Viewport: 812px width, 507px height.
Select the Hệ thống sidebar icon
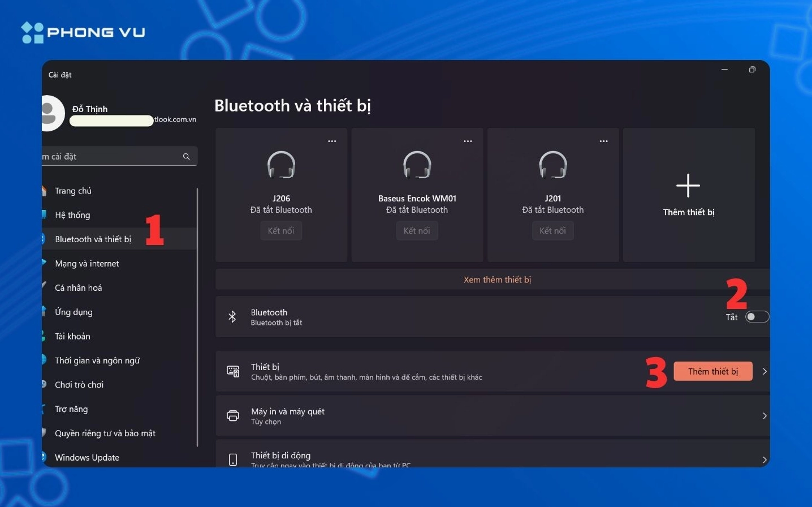[44, 215]
